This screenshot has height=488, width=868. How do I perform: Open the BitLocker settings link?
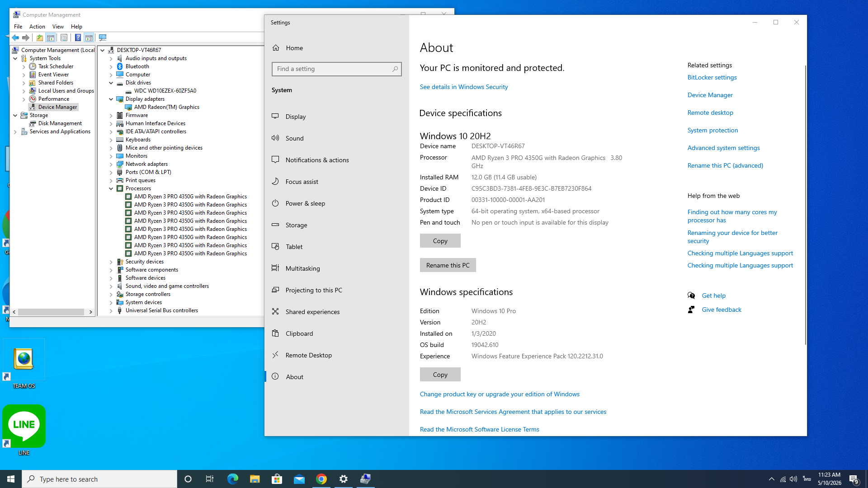coord(712,77)
